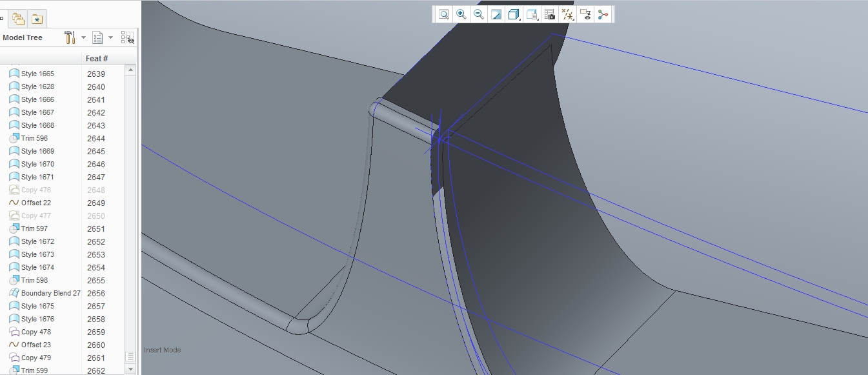Open the Display Style cube menu
This screenshot has width=868, height=375.
514,14
